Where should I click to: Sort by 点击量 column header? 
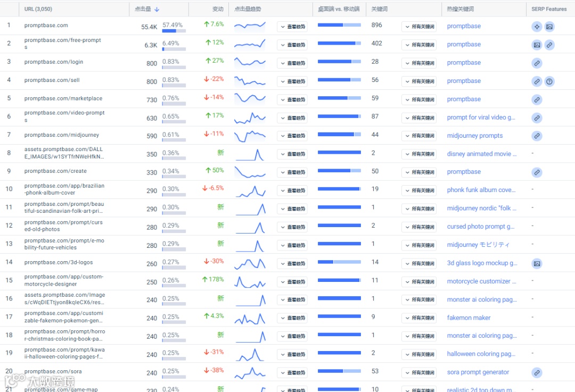coord(143,9)
